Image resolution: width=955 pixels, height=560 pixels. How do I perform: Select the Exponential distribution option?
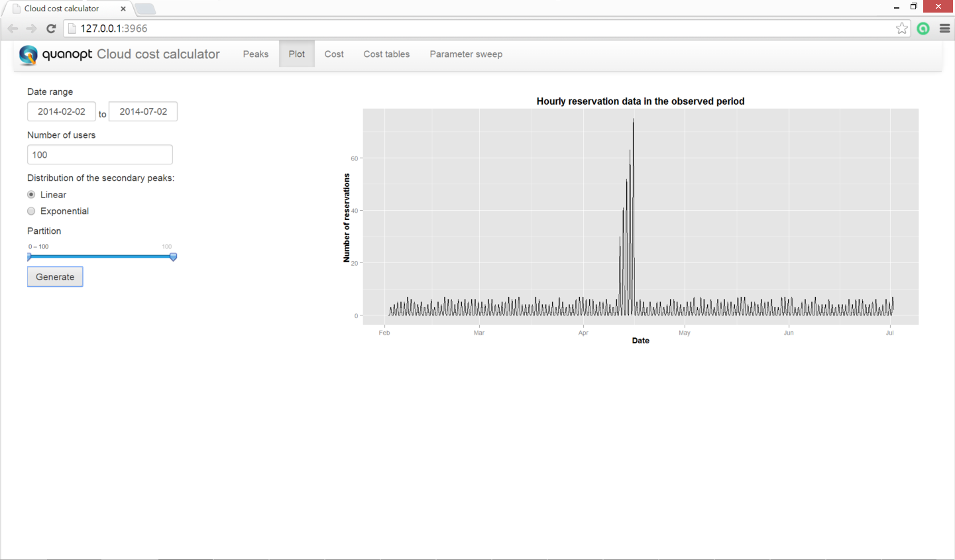point(31,211)
